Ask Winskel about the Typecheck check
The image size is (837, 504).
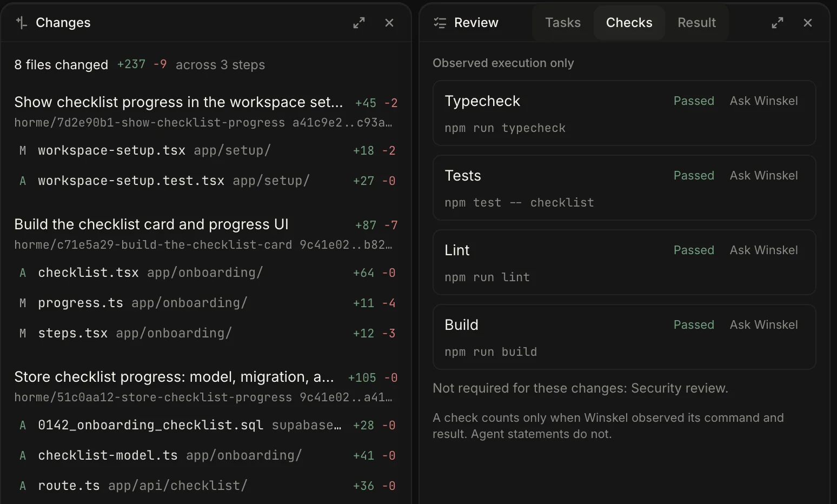(764, 101)
